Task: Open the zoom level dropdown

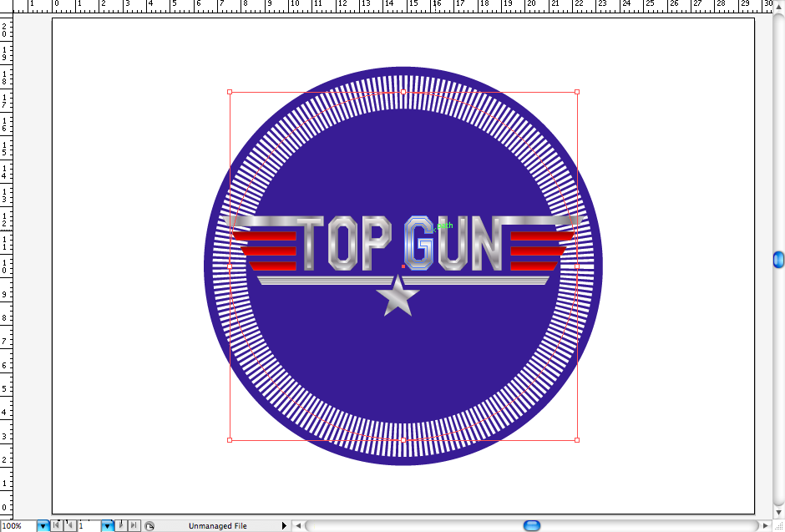Action: click(x=43, y=526)
